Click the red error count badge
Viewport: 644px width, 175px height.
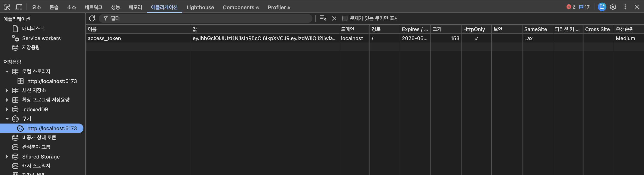click(571, 7)
